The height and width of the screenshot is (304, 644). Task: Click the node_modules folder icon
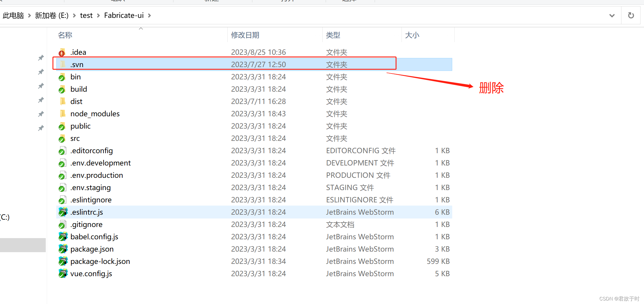click(62, 114)
